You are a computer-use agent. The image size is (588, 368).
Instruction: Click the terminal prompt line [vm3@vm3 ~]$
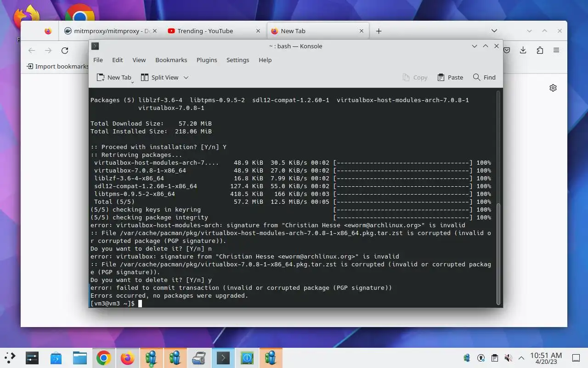113,304
